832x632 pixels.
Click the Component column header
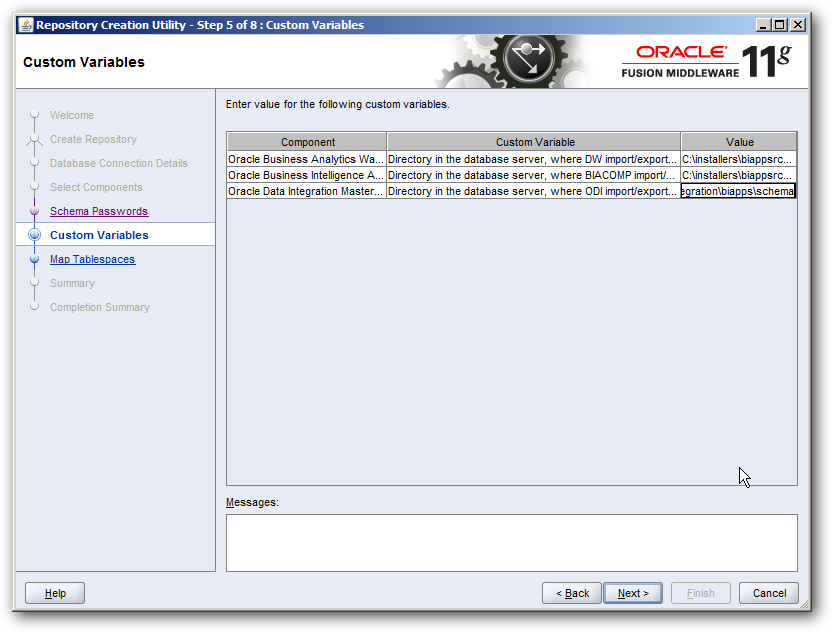pyautogui.click(x=307, y=141)
